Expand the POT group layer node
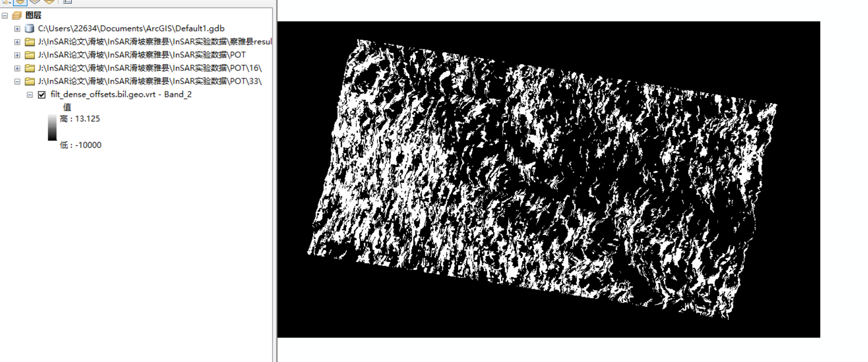 coord(17,55)
